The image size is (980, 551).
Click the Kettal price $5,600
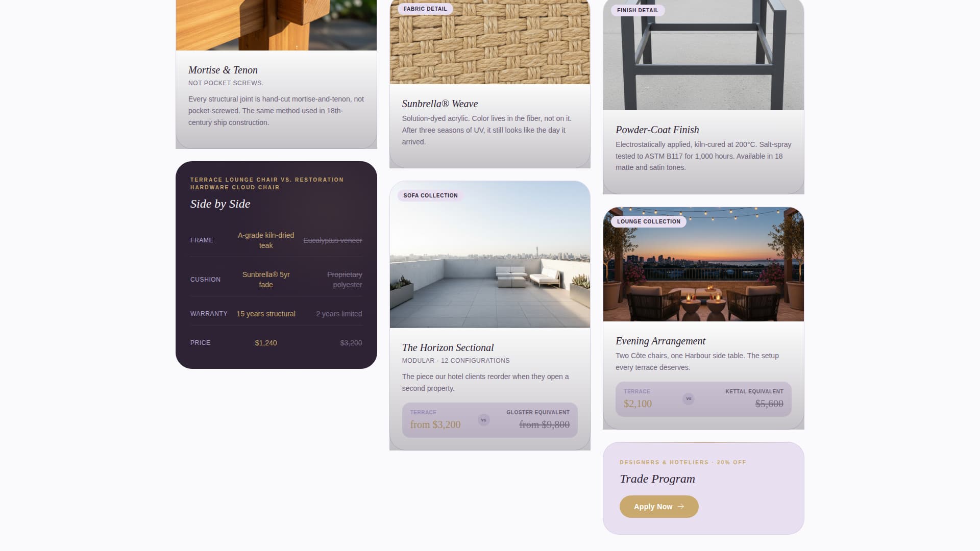point(769,404)
